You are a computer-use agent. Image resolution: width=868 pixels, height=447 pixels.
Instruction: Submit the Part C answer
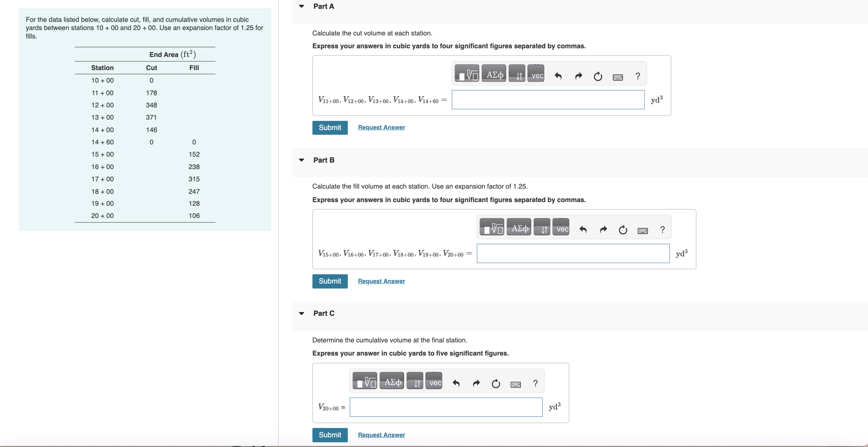click(330, 435)
